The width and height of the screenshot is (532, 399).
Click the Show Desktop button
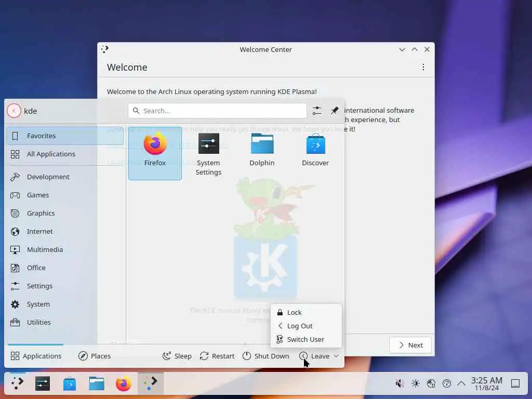coord(515,383)
